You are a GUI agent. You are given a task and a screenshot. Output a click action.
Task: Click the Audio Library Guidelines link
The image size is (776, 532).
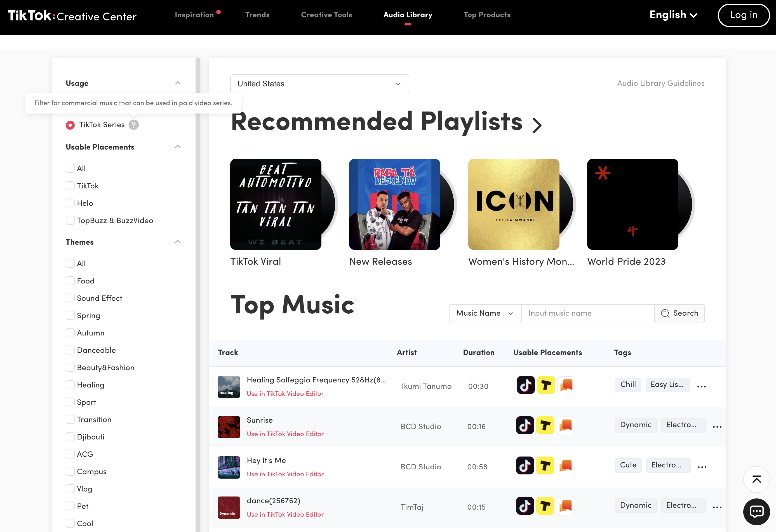coord(660,83)
